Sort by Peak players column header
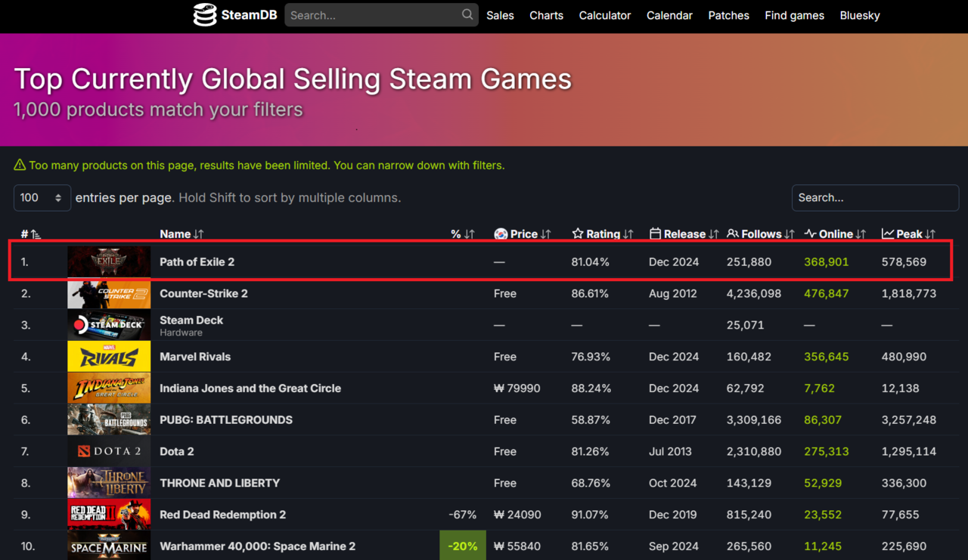 [908, 234]
